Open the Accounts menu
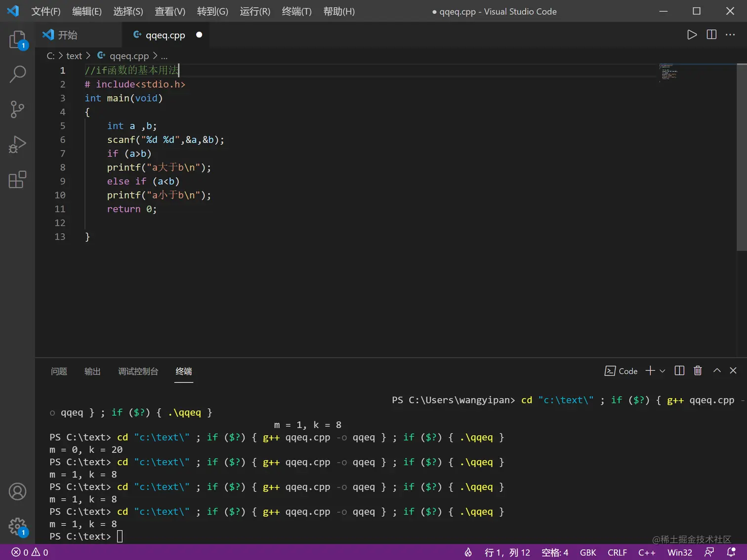 [x=17, y=491]
